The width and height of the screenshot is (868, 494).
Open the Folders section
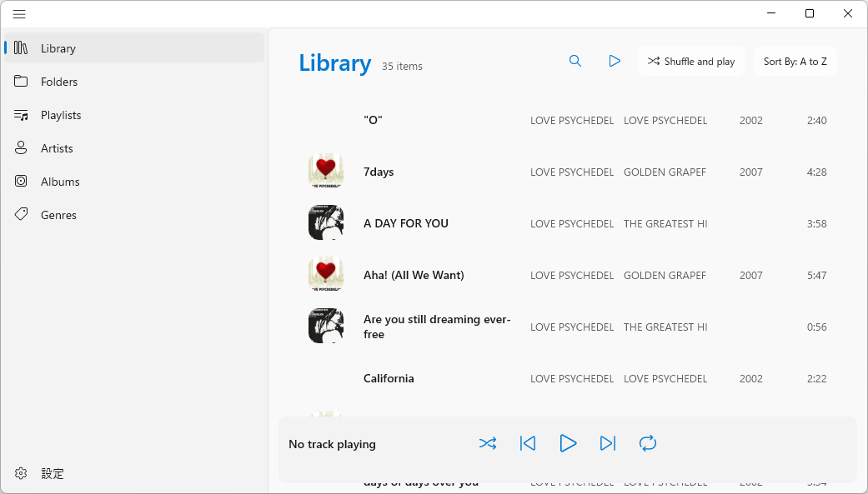point(58,82)
